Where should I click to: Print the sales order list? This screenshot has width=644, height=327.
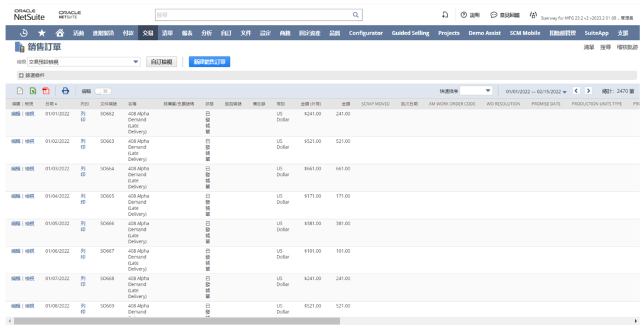[x=65, y=91]
